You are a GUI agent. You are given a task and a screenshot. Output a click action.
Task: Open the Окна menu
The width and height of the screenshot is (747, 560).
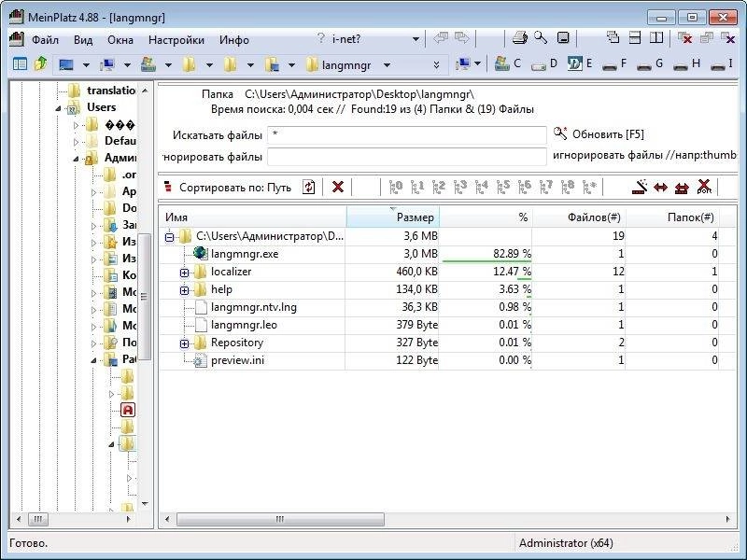(120, 40)
